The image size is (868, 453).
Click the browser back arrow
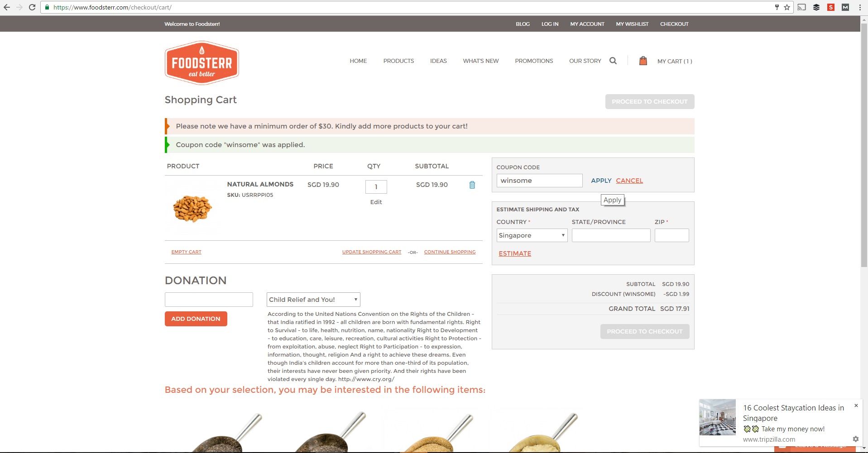pos(7,7)
